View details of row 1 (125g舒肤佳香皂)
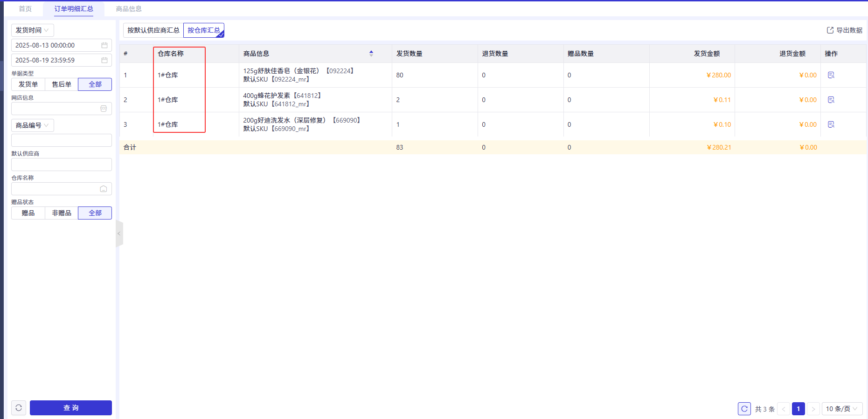Screen dimensions: 868x419 click(831, 75)
